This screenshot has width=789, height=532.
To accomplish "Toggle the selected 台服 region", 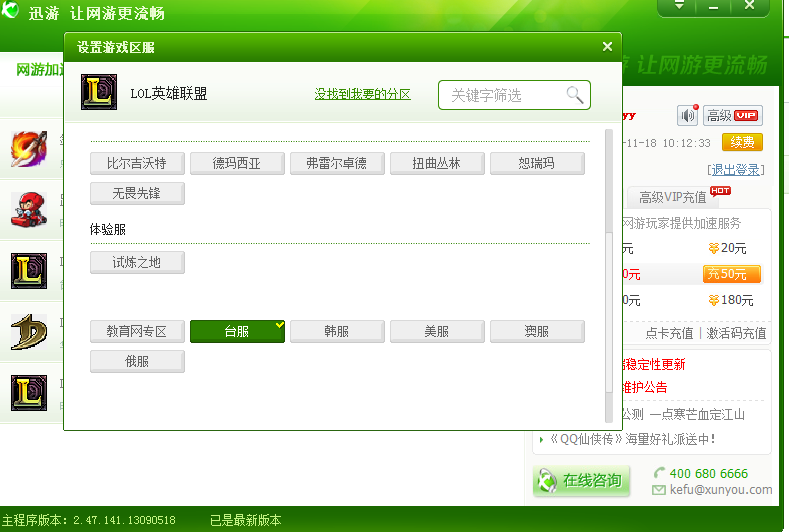I will [x=237, y=331].
